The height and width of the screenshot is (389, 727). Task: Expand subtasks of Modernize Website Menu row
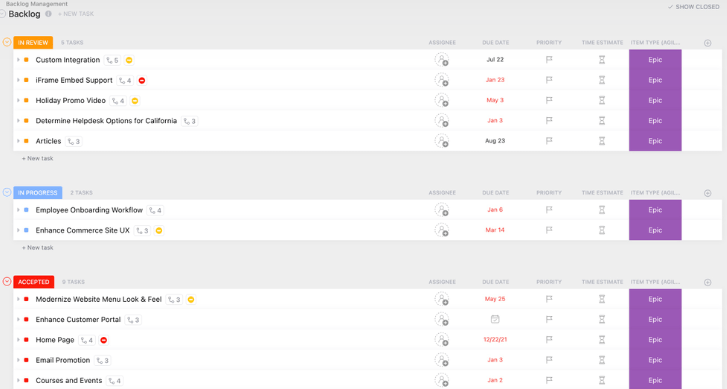[19, 299]
